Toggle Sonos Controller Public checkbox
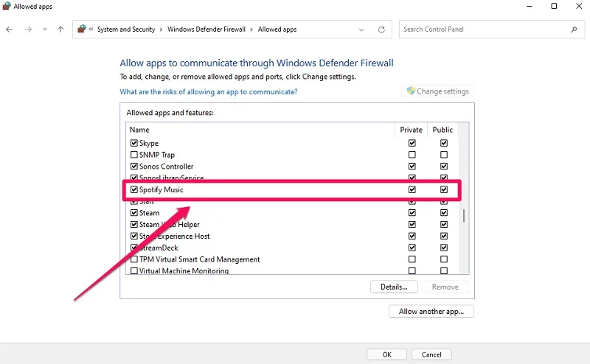 [x=444, y=167]
